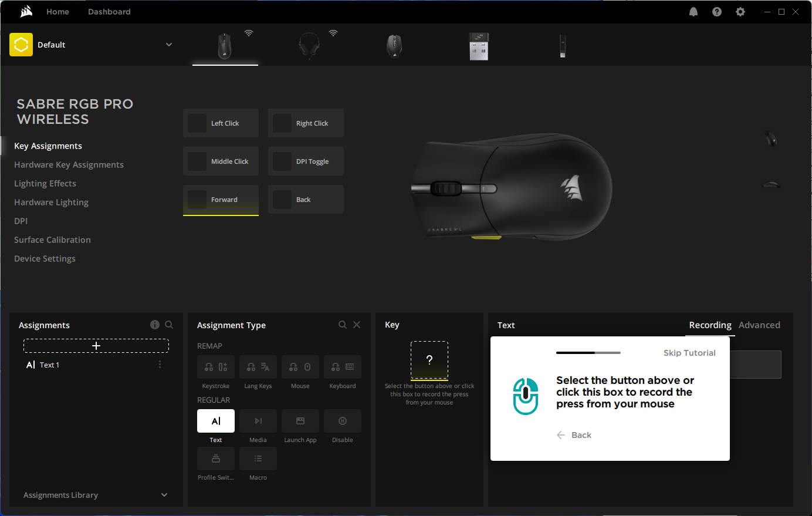Click the tutorial progress bar

(x=588, y=353)
